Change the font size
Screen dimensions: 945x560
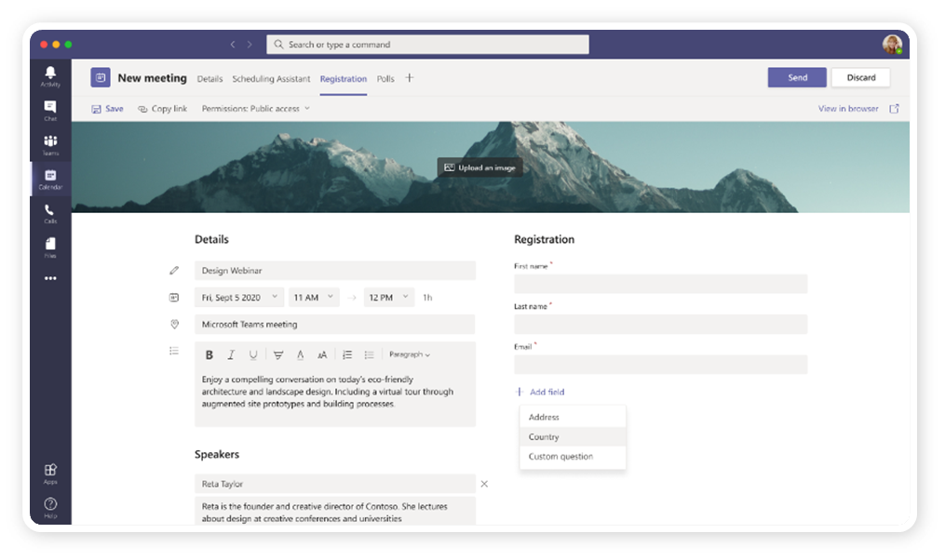[x=322, y=355]
